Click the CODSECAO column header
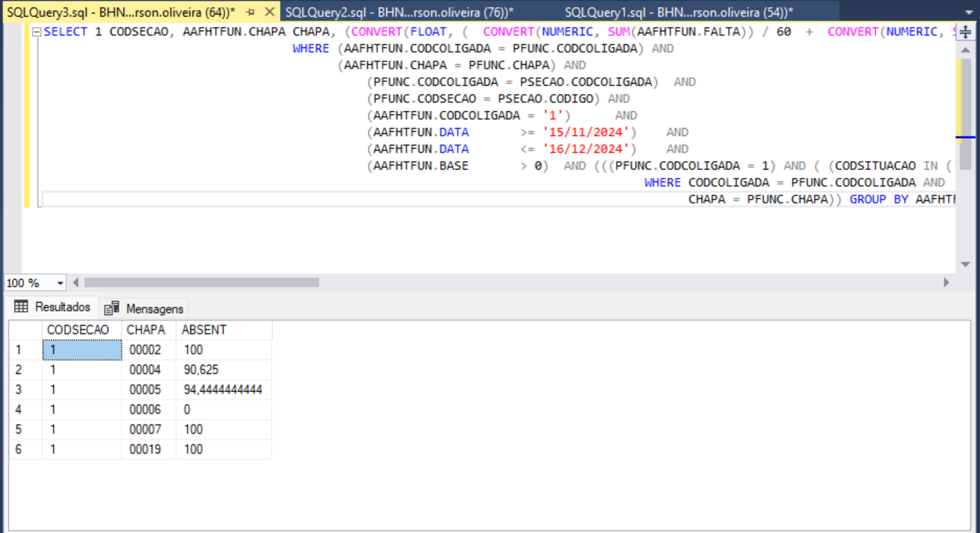The height and width of the screenshot is (533, 980). (x=82, y=330)
